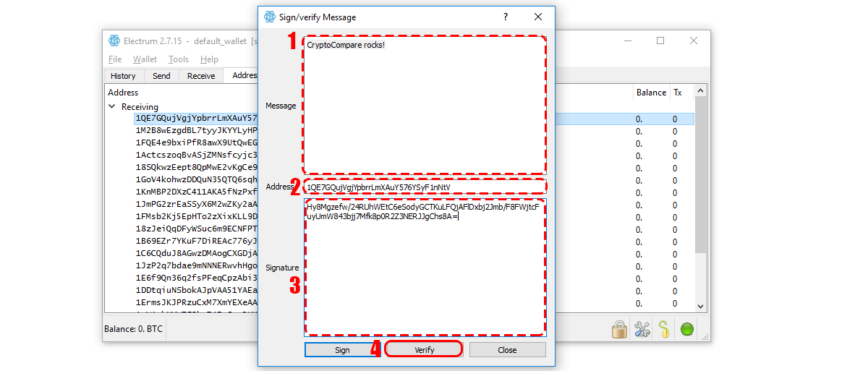Image resolution: width=868 pixels, height=371 pixels.
Task: Click the Electrum logo in the main window title bar
Action: tap(114, 40)
